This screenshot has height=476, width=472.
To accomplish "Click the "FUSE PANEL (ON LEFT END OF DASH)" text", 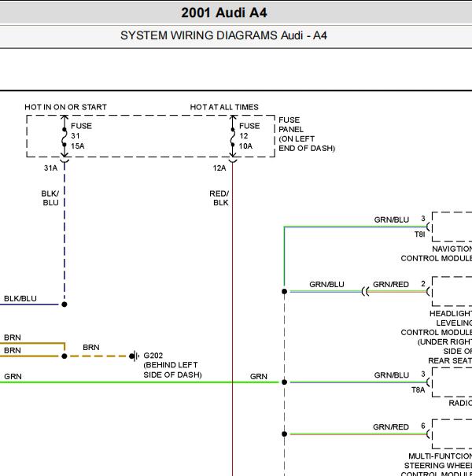I will point(307,135).
